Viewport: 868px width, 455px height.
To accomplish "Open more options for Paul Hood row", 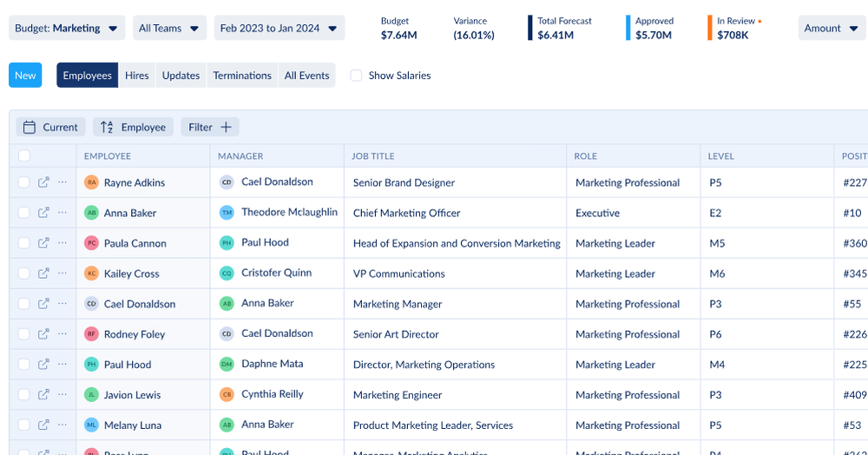I will coord(62,364).
